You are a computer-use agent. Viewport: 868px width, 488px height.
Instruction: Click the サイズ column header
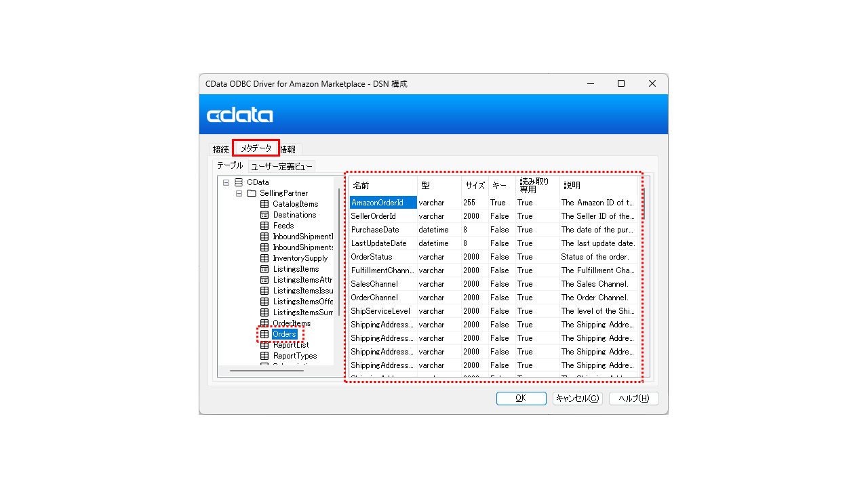click(x=475, y=186)
